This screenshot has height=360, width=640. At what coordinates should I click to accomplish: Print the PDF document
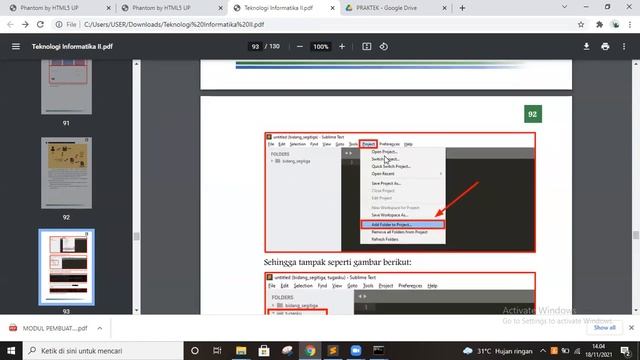tap(605, 47)
